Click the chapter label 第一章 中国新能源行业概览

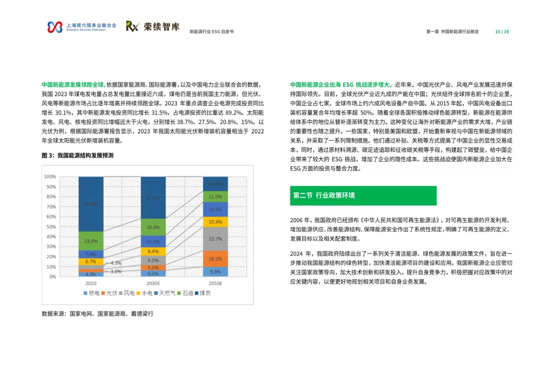pos(452,32)
